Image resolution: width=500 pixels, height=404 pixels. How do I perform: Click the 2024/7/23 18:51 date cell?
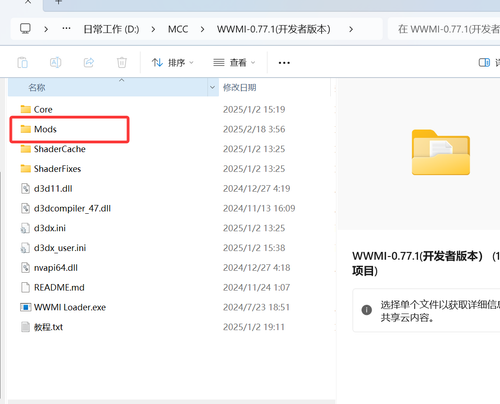(256, 307)
